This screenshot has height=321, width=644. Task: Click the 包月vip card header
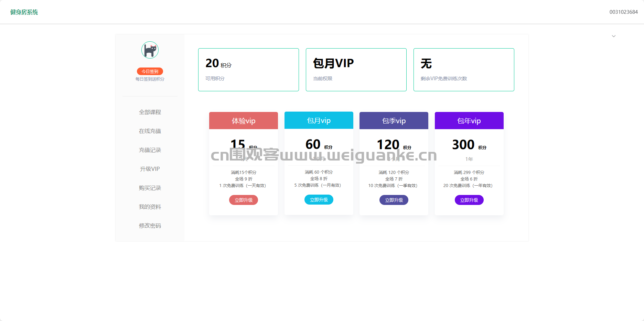pyautogui.click(x=319, y=120)
